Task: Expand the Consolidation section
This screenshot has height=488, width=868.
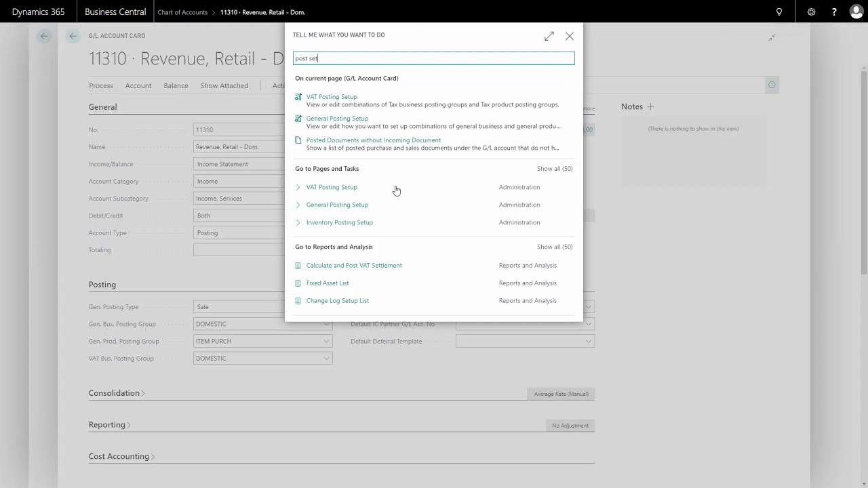Action: tap(117, 393)
